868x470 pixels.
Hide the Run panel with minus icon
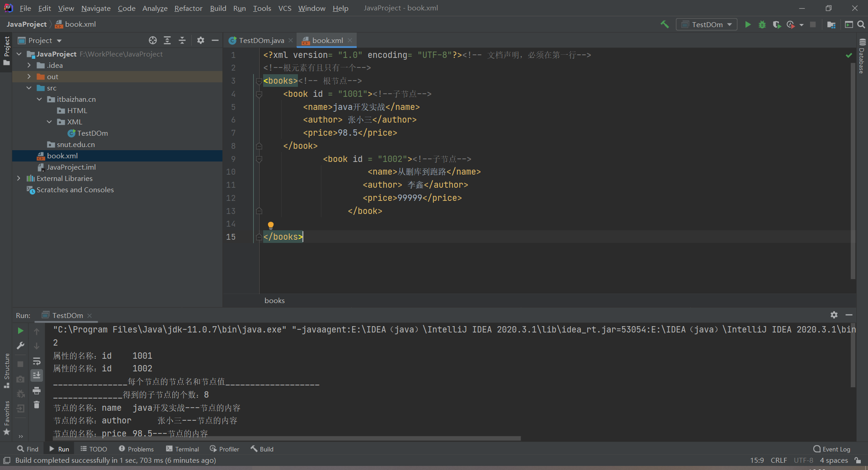point(849,315)
